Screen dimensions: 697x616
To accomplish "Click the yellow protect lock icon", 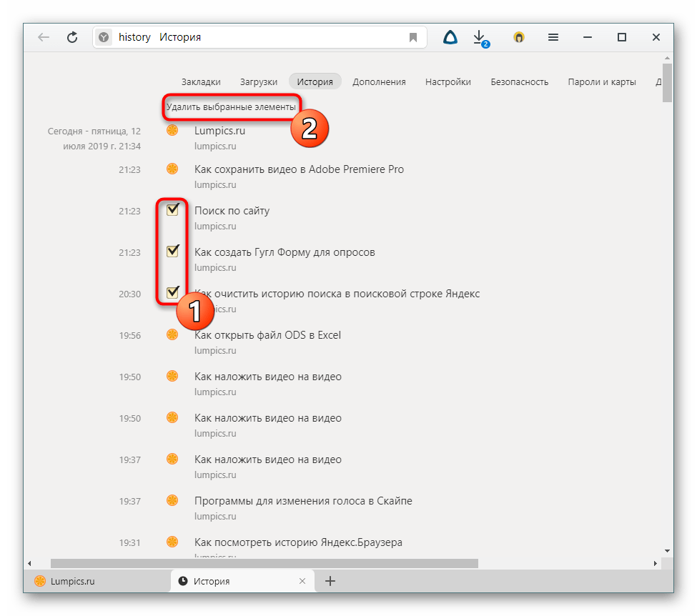I will [x=519, y=37].
